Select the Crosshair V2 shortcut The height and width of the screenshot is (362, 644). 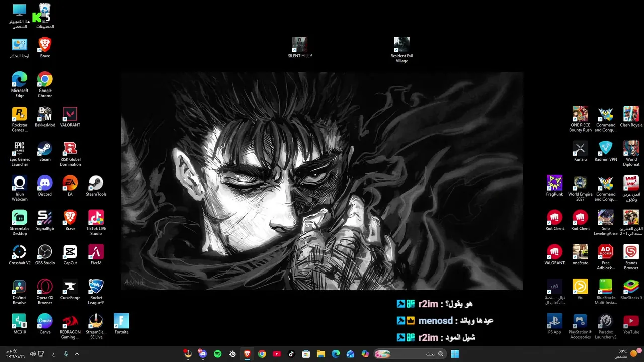tap(19, 255)
